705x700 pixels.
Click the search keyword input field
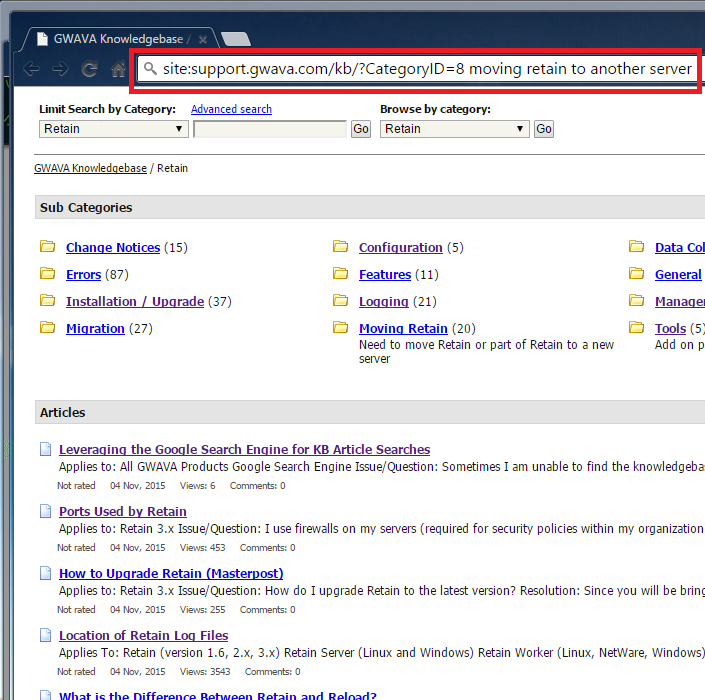point(270,129)
